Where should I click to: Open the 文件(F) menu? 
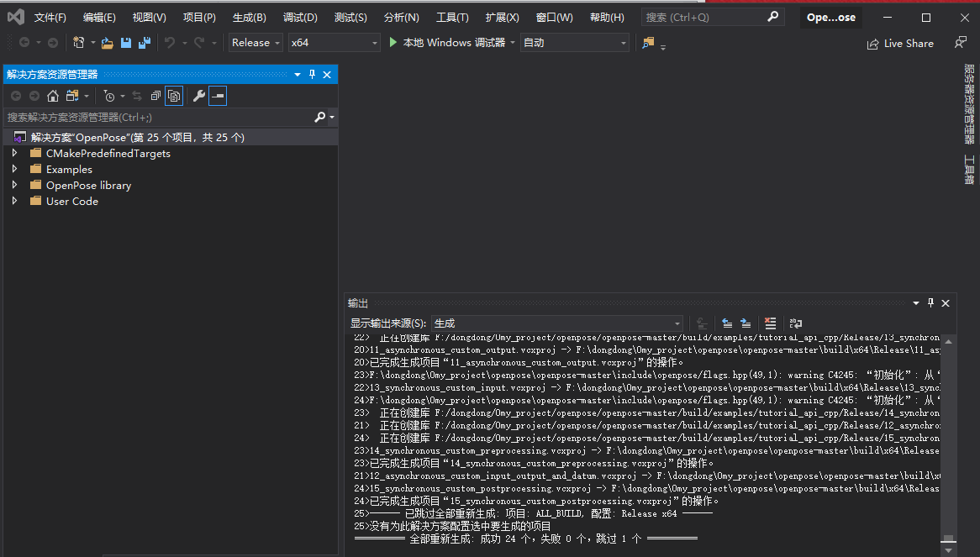[x=50, y=17]
